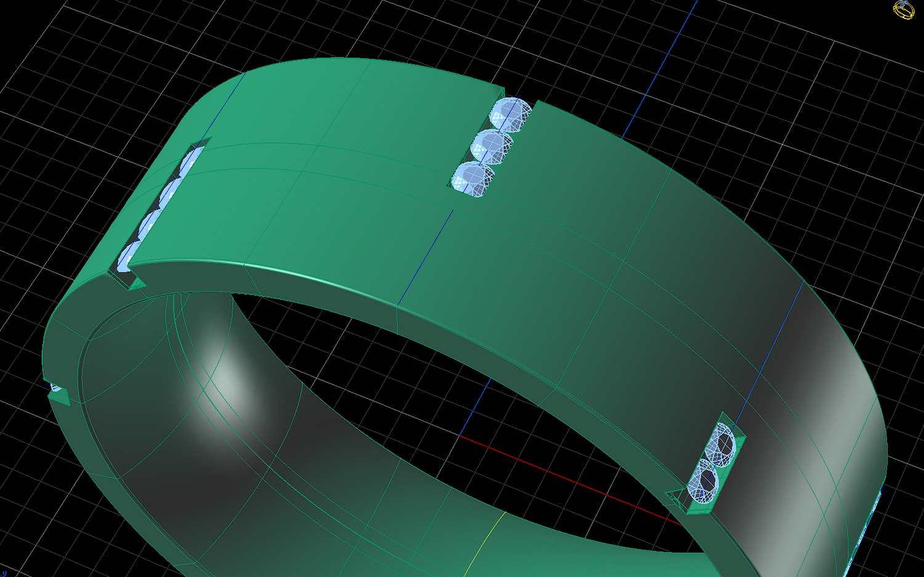Select the topmost gem in the three-gem channel

(511, 115)
